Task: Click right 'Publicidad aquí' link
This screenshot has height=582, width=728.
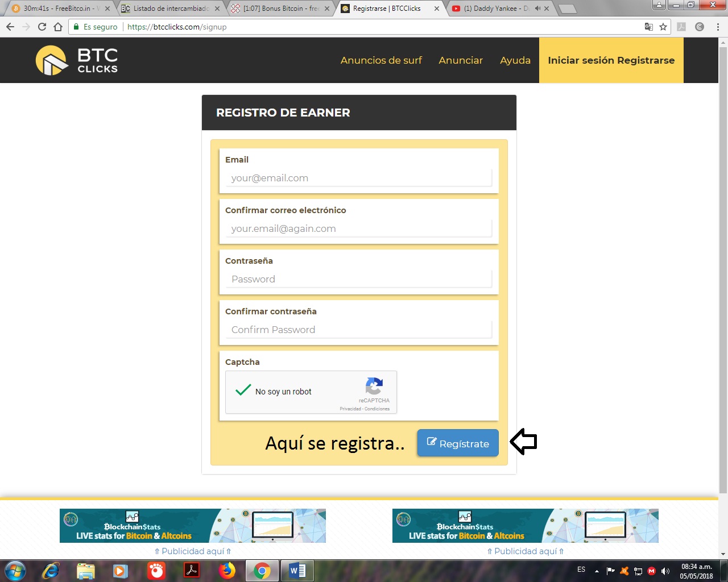Action: tap(526, 551)
